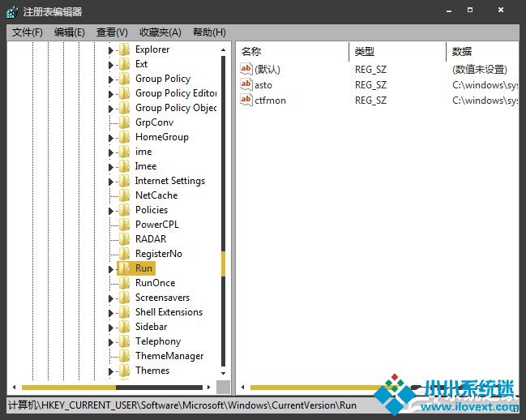This screenshot has width=526, height=420.
Task: Expand the Group Policy key arrow
Action: click(110, 79)
